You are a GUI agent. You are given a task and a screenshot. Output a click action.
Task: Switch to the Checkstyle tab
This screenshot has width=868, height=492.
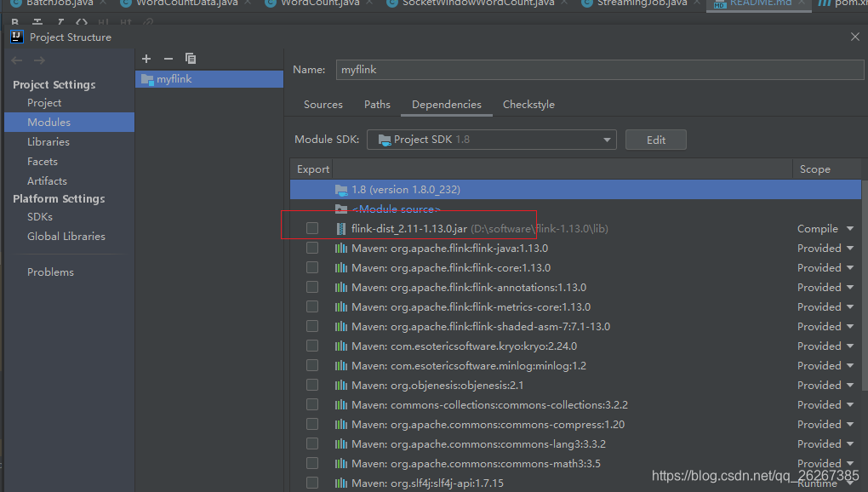[x=528, y=105]
